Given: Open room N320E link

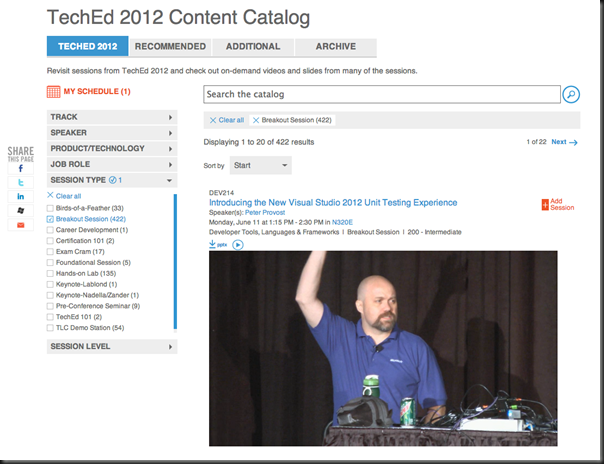Looking at the screenshot, I should coord(342,222).
